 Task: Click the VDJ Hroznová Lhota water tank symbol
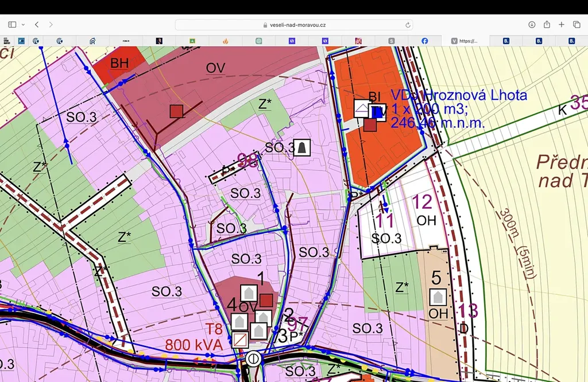(377, 112)
